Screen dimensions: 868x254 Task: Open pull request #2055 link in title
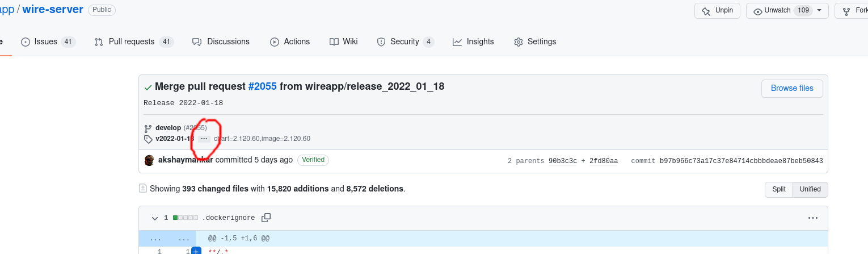coord(263,86)
